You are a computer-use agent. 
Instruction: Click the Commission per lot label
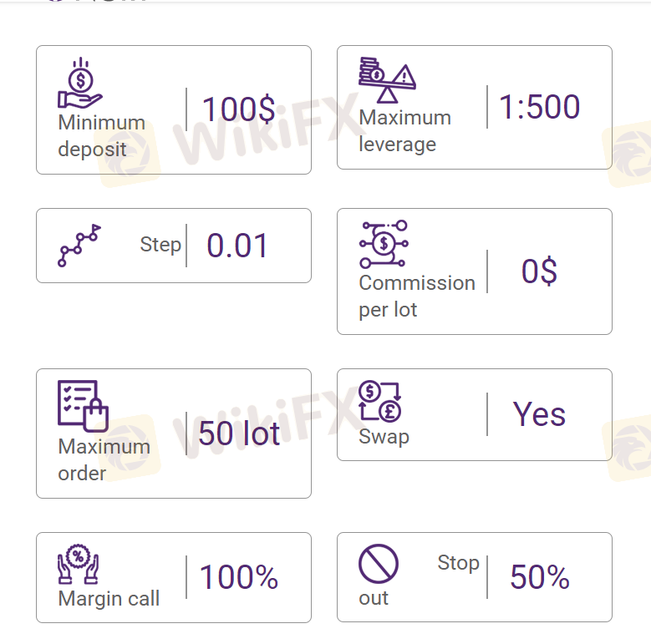[416, 296]
